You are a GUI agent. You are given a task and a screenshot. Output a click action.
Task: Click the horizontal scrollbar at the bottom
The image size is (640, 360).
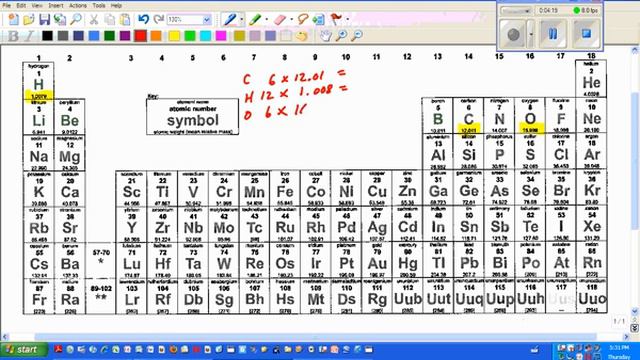click(315, 337)
